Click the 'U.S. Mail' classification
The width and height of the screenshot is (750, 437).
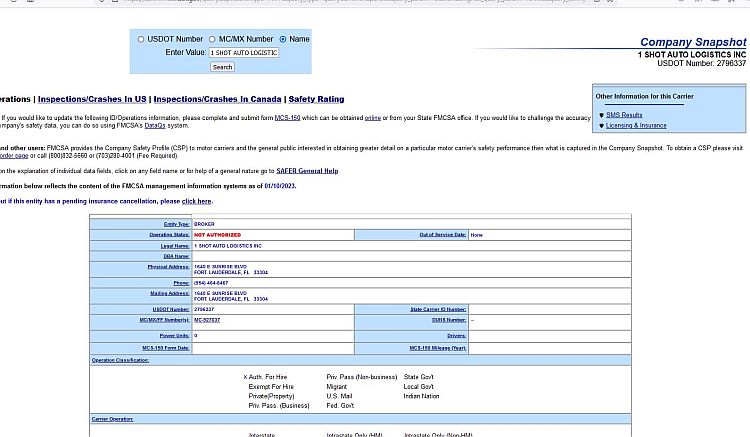coord(339,396)
